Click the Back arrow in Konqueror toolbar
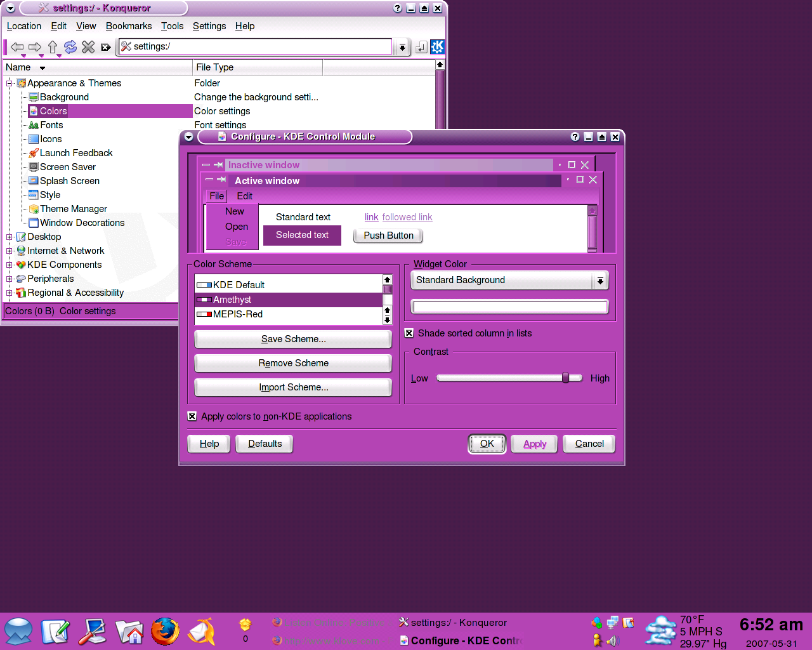 (17, 47)
